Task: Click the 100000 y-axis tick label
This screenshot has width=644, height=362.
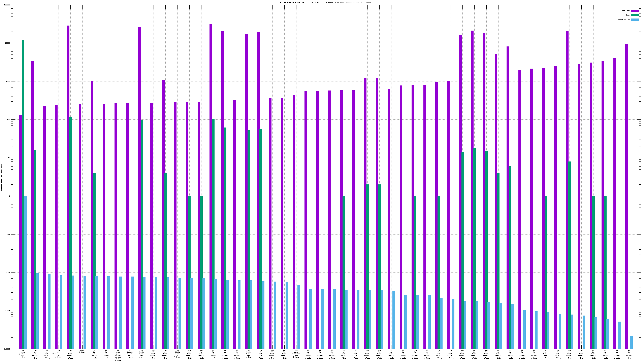Action: pos(7,5)
